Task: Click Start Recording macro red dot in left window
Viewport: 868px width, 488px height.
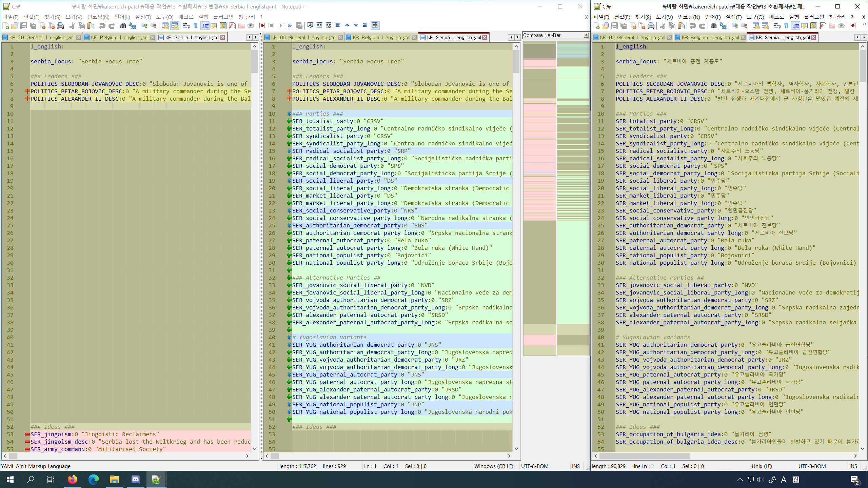Action: (262, 26)
